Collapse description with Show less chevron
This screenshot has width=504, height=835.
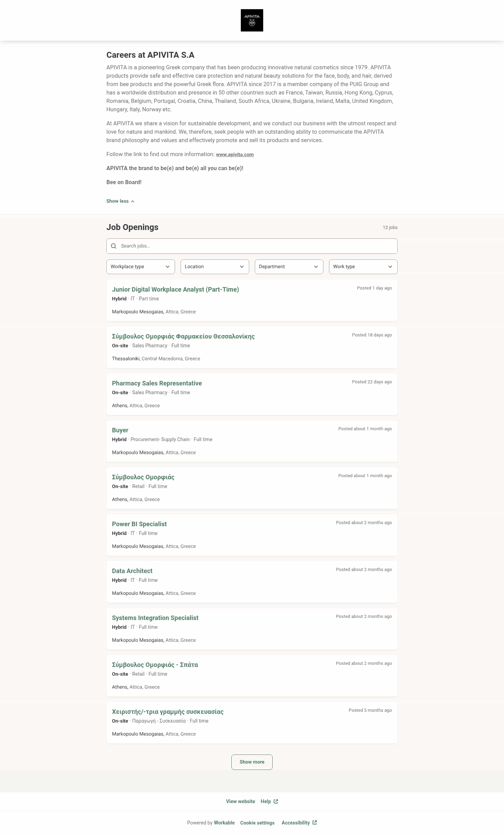tap(133, 201)
